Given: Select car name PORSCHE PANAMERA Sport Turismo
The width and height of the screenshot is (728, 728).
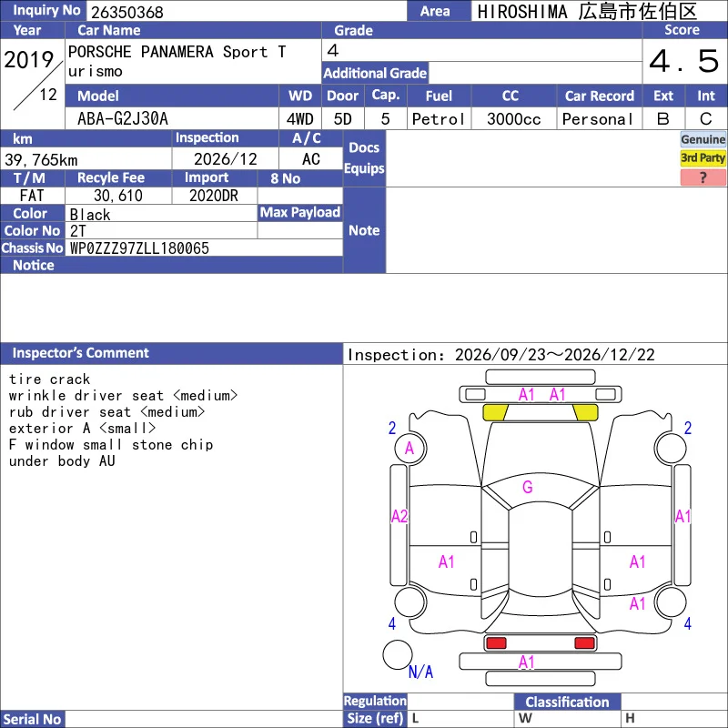Looking at the screenshot, I should tap(177, 61).
